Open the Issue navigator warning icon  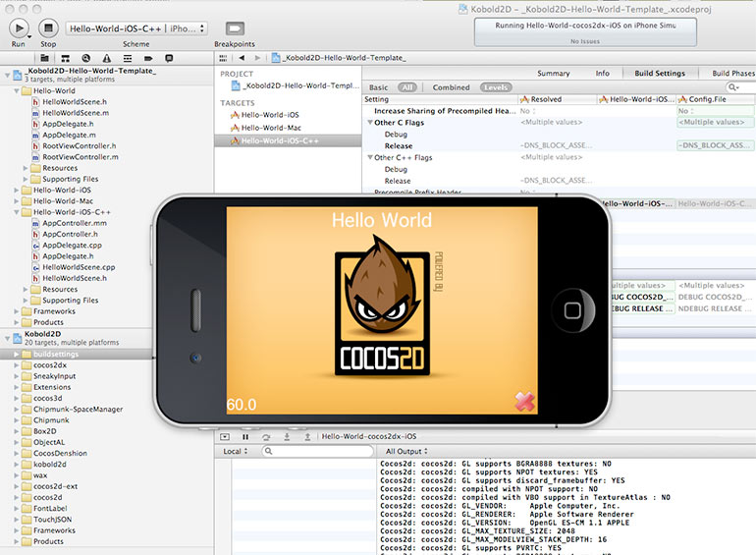pos(107,58)
